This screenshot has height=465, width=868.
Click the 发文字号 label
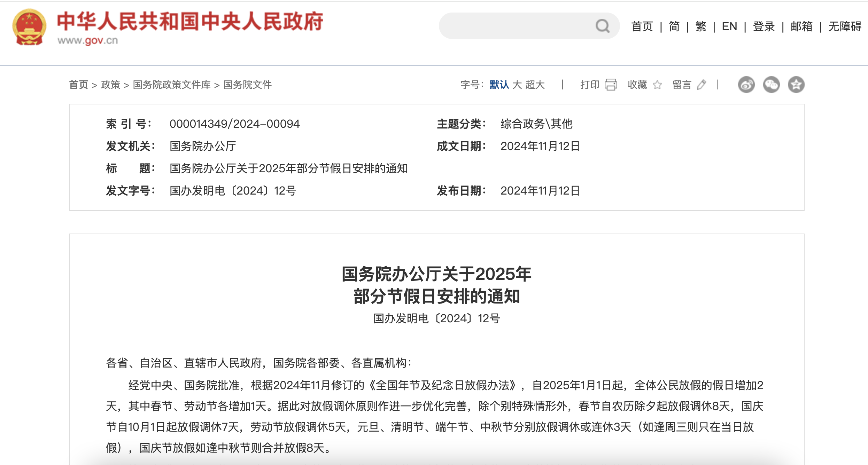pos(130,191)
